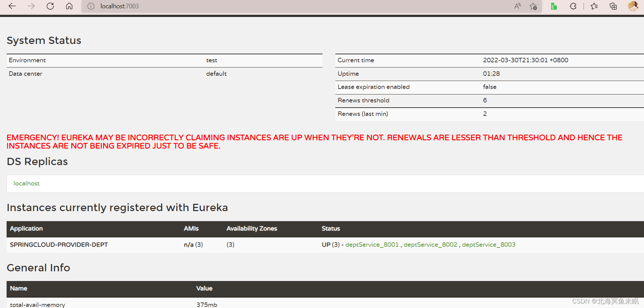This screenshot has width=644, height=308.
Task: Click the General Info heading
Action: click(38, 268)
